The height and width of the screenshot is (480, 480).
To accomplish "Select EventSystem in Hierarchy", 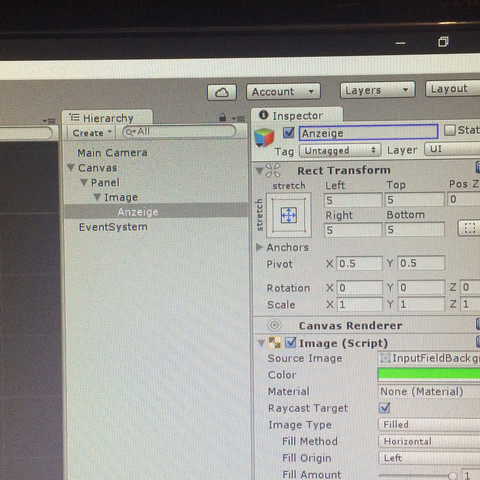I will (113, 227).
